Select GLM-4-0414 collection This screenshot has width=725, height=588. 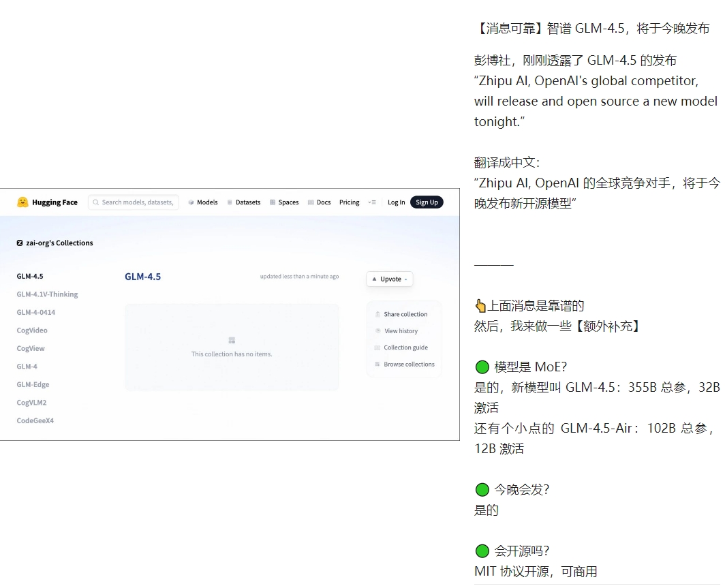36,313
